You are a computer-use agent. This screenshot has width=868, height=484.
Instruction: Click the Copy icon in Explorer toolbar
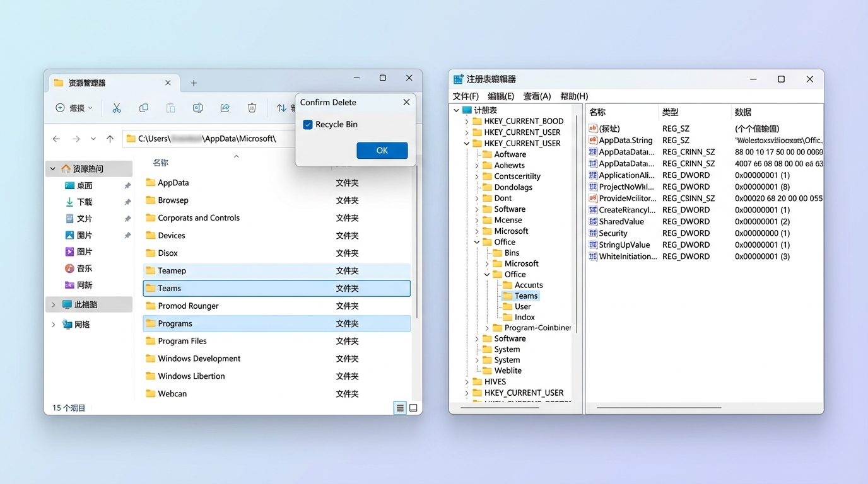point(144,108)
